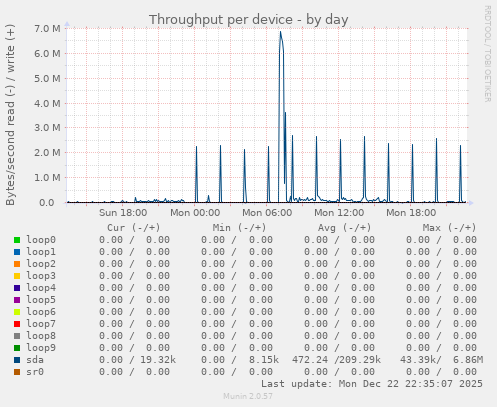Select the loop2 legend label

tap(41, 264)
